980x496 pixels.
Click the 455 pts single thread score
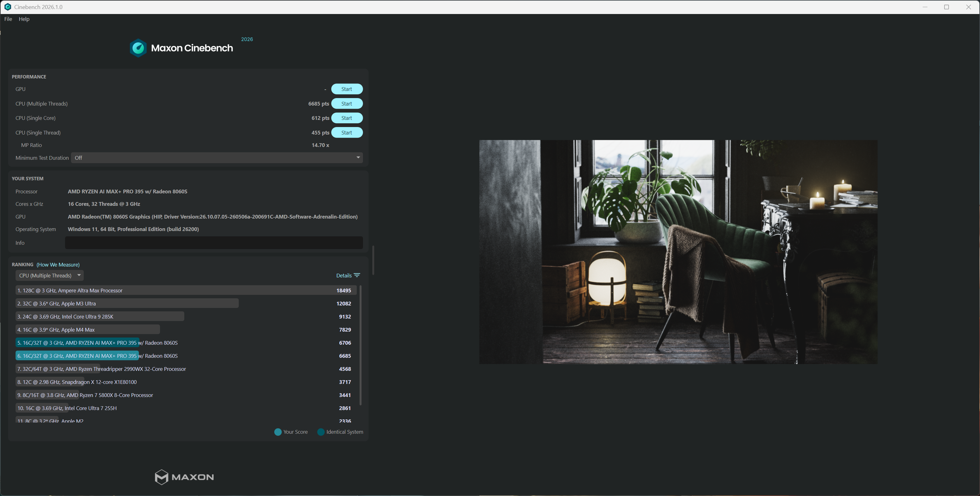pyautogui.click(x=320, y=132)
